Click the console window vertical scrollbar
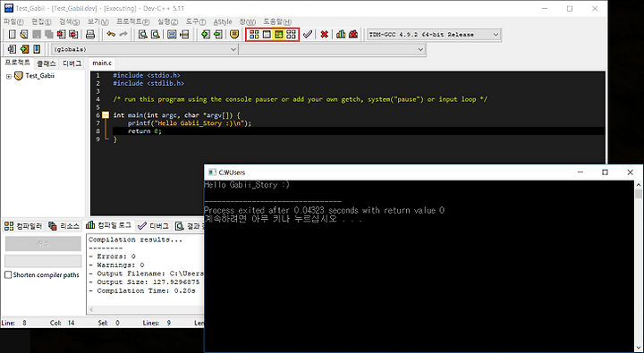 pos(639,266)
